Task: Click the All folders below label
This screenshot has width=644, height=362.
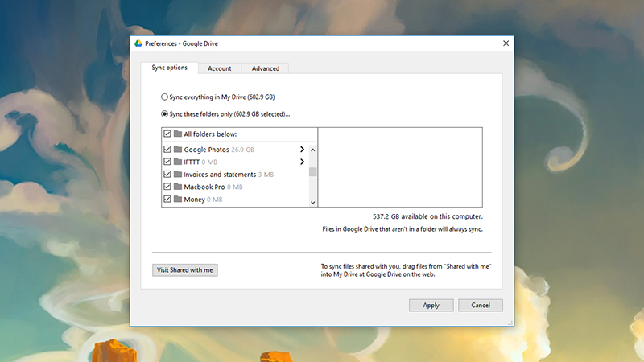Action: point(210,134)
